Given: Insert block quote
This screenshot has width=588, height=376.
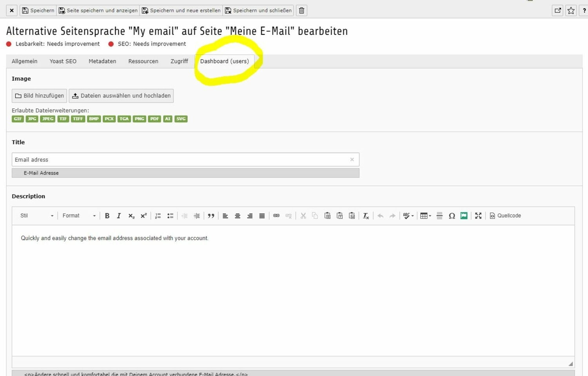Looking at the screenshot, I should point(211,216).
